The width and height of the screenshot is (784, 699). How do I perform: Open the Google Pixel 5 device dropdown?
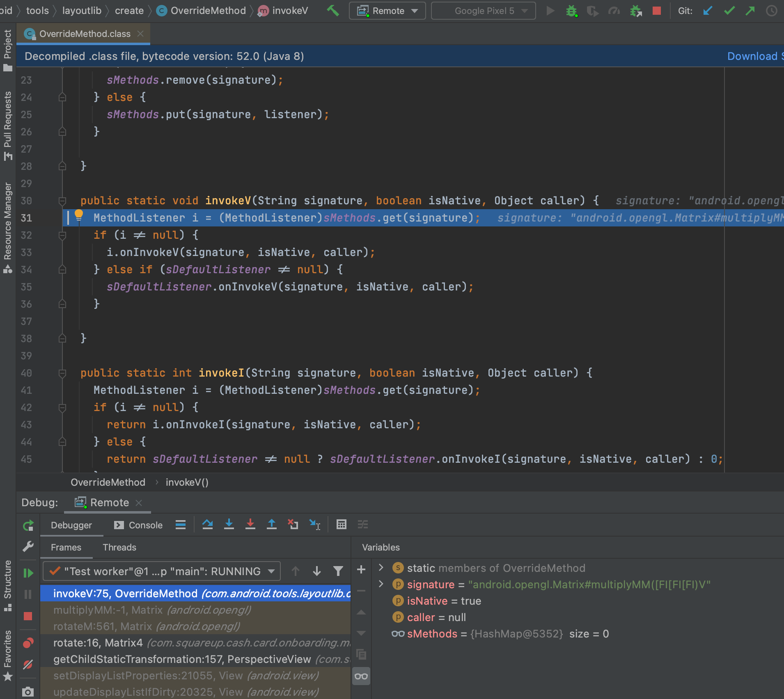click(483, 11)
